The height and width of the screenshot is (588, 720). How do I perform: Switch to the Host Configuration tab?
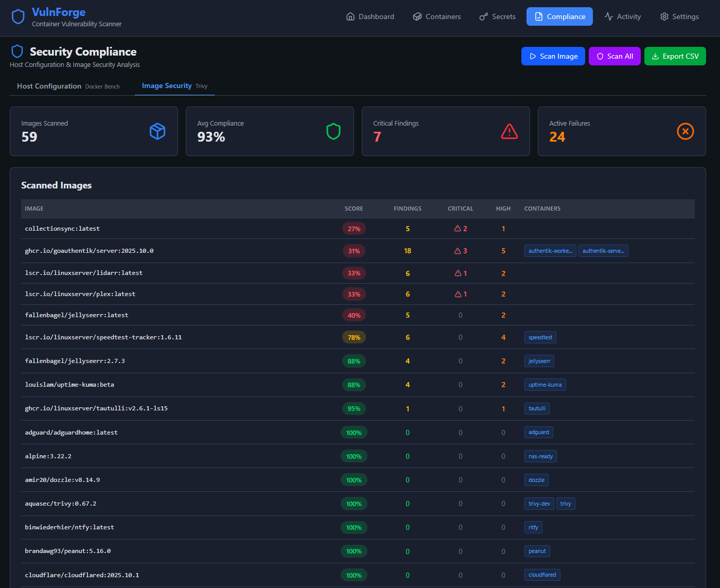coord(68,86)
